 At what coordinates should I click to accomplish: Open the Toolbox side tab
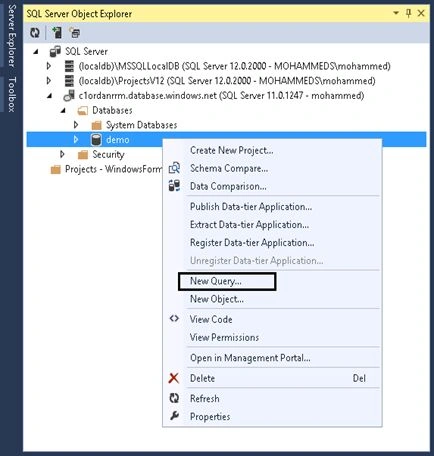[12, 94]
